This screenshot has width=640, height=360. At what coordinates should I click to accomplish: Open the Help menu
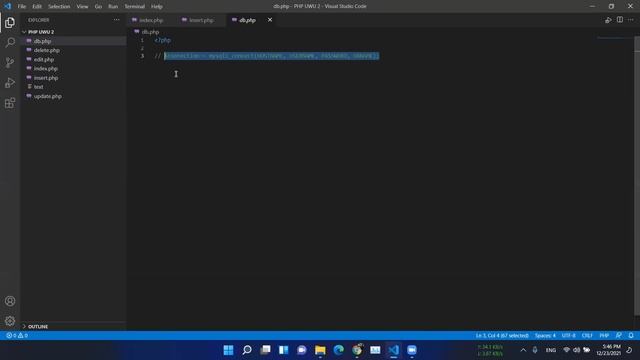[x=157, y=6]
